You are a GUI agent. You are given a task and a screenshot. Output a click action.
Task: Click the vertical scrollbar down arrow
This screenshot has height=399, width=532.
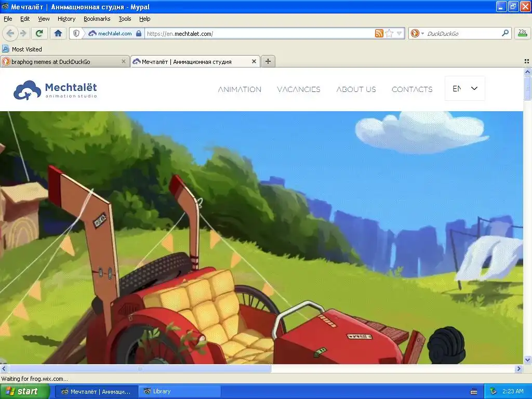point(527,360)
